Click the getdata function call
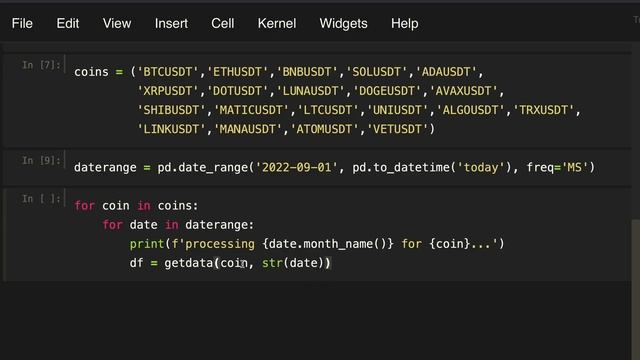The width and height of the screenshot is (640, 360). coord(189,263)
